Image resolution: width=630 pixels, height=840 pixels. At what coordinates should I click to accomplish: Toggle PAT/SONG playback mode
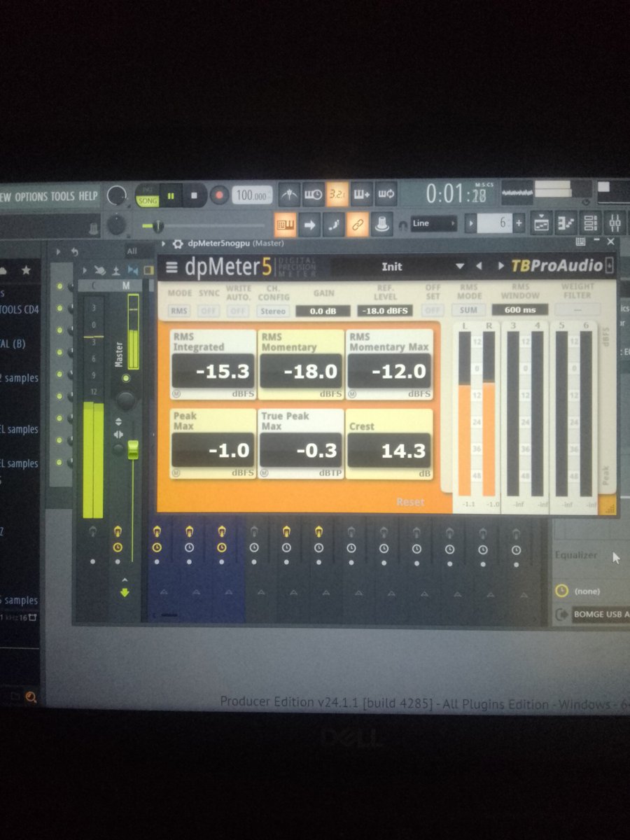[147, 195]
